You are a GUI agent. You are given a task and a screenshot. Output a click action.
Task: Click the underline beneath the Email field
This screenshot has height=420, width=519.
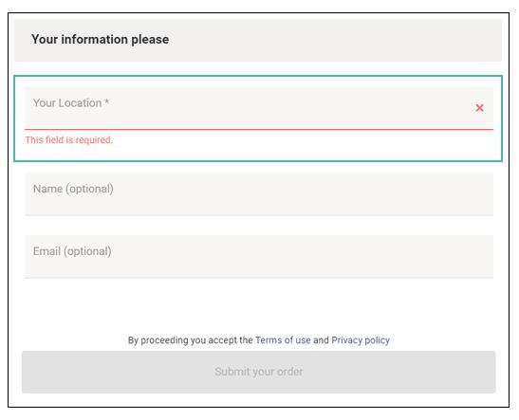pyautogui.click(x=259, y=278)
